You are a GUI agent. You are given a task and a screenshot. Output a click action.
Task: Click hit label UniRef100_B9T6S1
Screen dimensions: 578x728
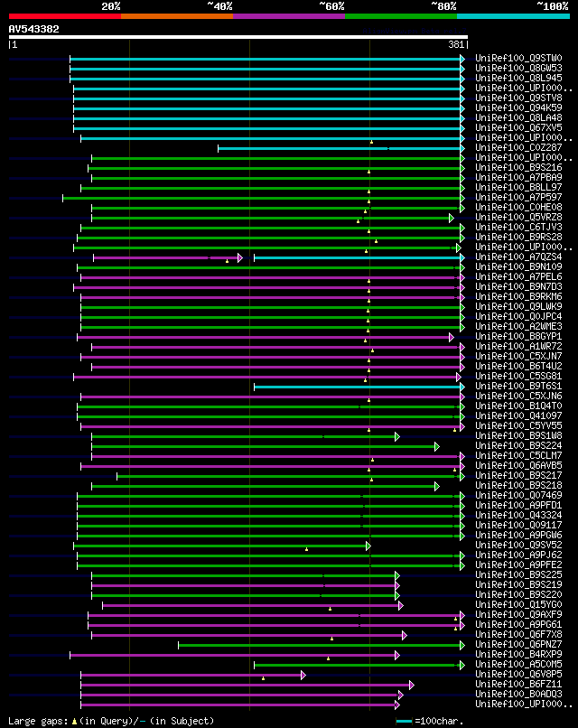pyautogui.click(x=518, y=387)
